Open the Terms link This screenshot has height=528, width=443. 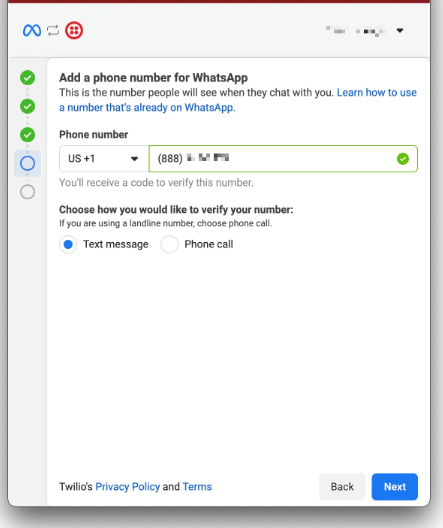pyautogui.click(x=197, y=487)
